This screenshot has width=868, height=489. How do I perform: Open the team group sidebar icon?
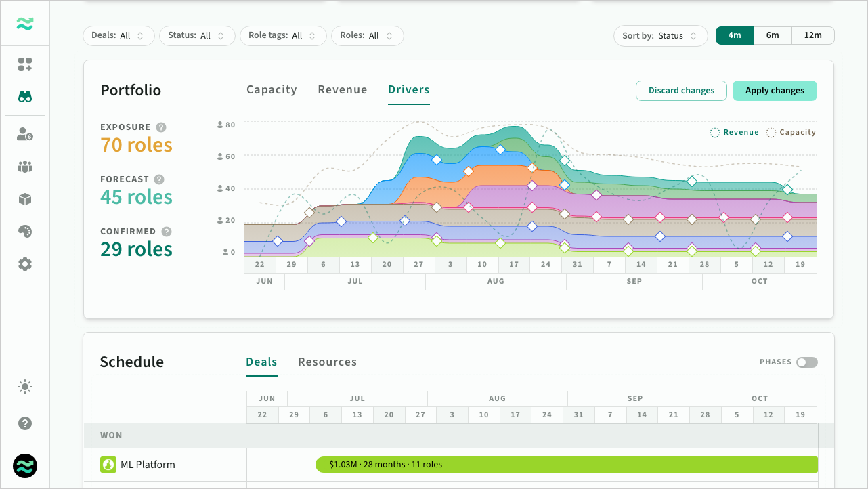[25, 167]
